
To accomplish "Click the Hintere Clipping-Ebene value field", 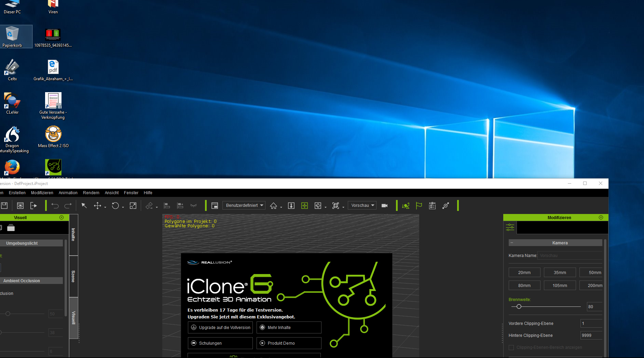I will tap(591, 335).
